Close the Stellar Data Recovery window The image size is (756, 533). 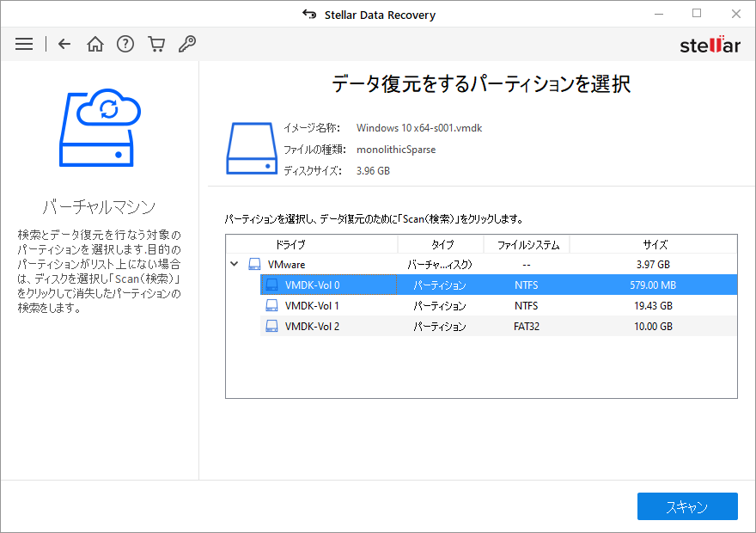(x=735, y=14)
